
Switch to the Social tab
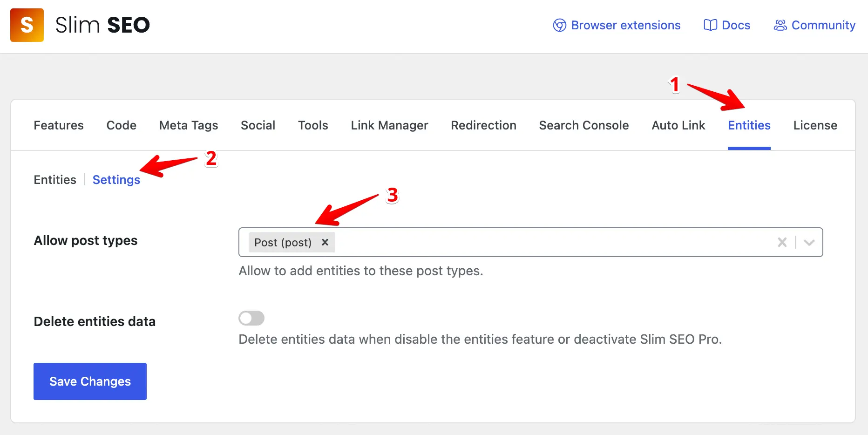click(258, 125)
